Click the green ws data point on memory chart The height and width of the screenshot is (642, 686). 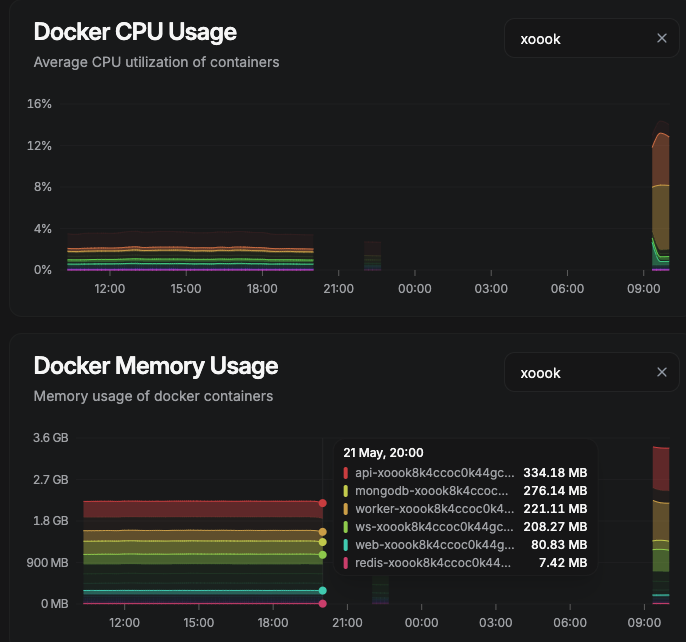(x=322, y=554)
